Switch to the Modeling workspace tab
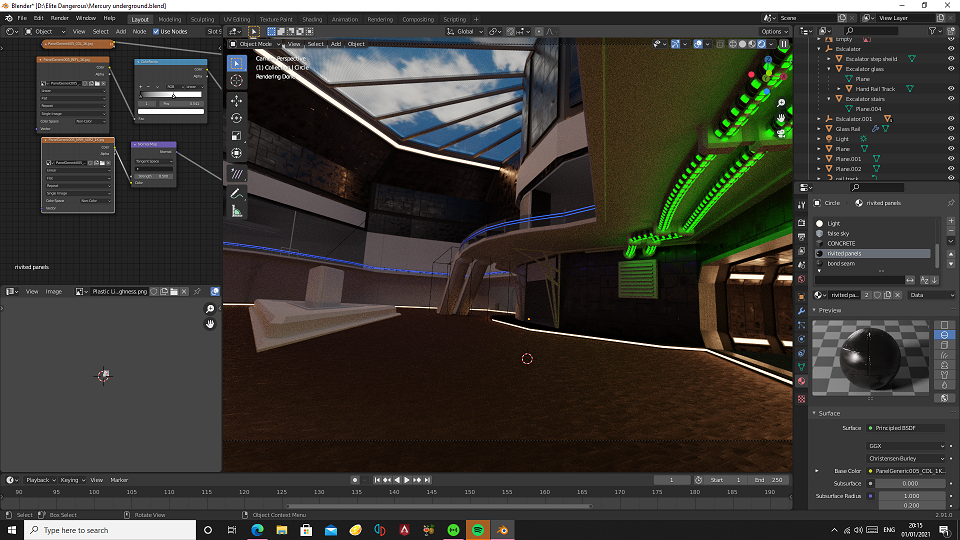The width and height of the screenshot is (960, 540). [x=170, y=20]
